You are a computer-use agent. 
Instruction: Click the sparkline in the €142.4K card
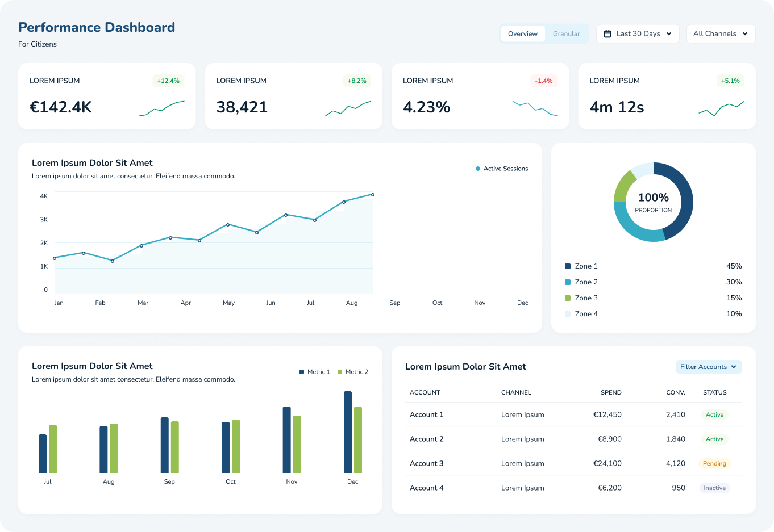161,108
